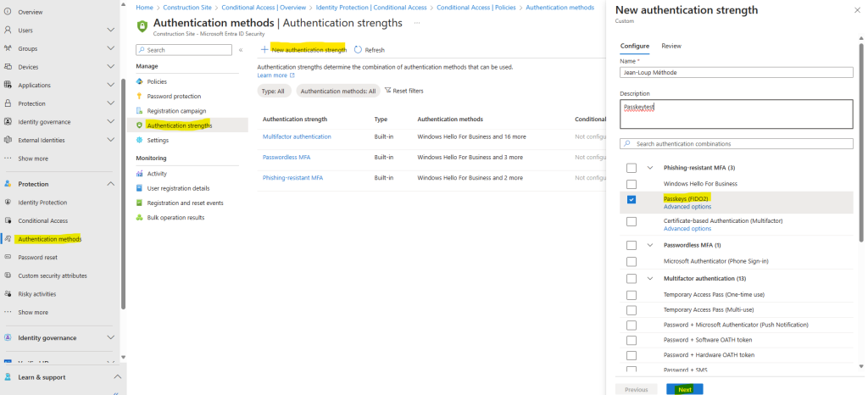Open the Learn more link
The image size is (868, 395).
tap(275, 75)
